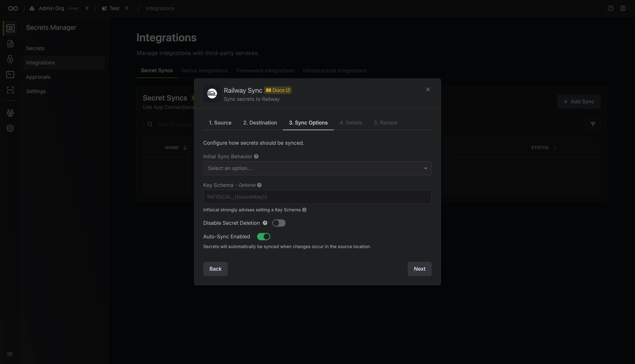Click the Key Schema advice info icon
Image resolution: width=635 pixels, height=364 pixels.
304,210
